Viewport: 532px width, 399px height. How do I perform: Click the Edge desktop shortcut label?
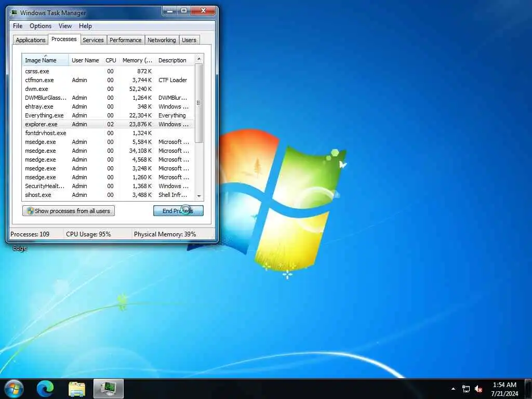(19, 248)
